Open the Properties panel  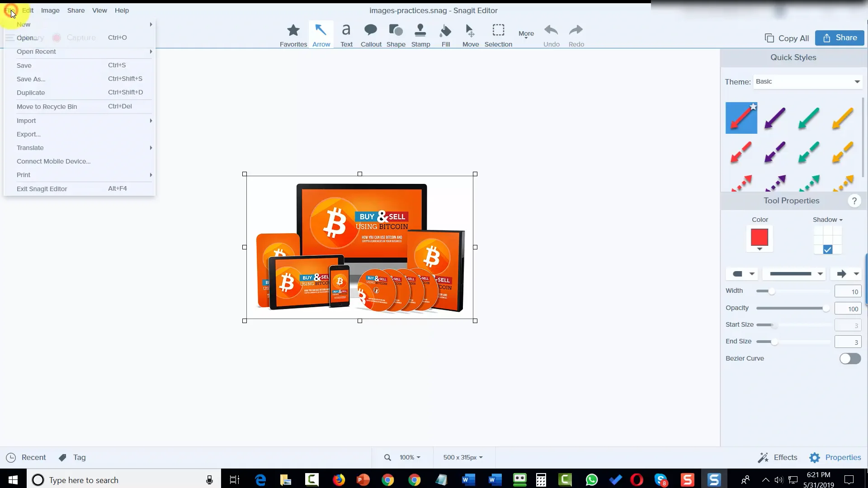pyautogui.click(x=835, y=457)
